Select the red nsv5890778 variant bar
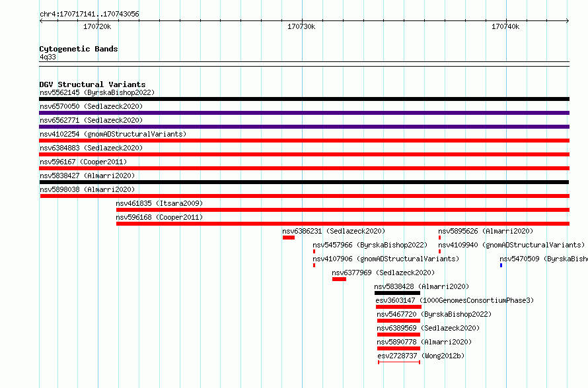 pos(398,348)
